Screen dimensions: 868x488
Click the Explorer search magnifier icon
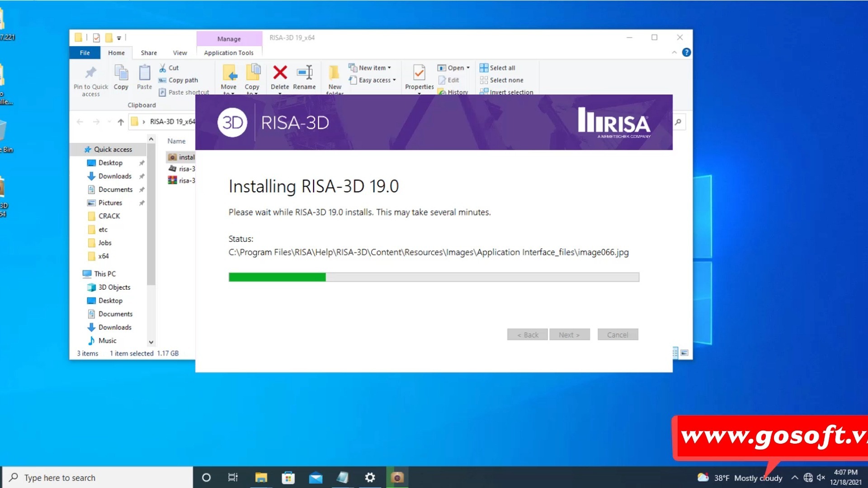click(678, 122)
